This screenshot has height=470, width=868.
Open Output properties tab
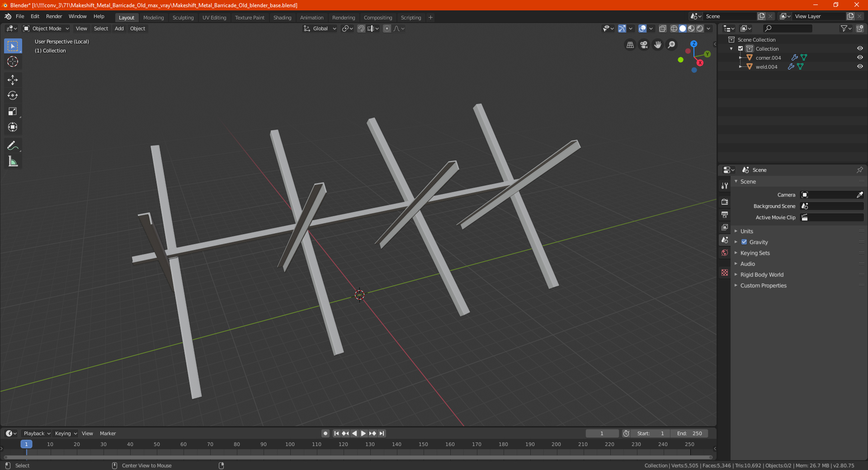click(x=725, y=214)
